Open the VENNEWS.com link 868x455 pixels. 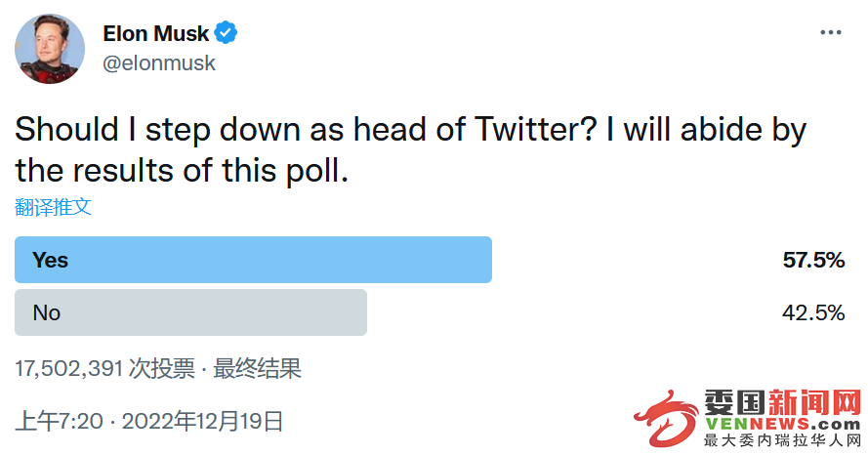tap(782, 424)
